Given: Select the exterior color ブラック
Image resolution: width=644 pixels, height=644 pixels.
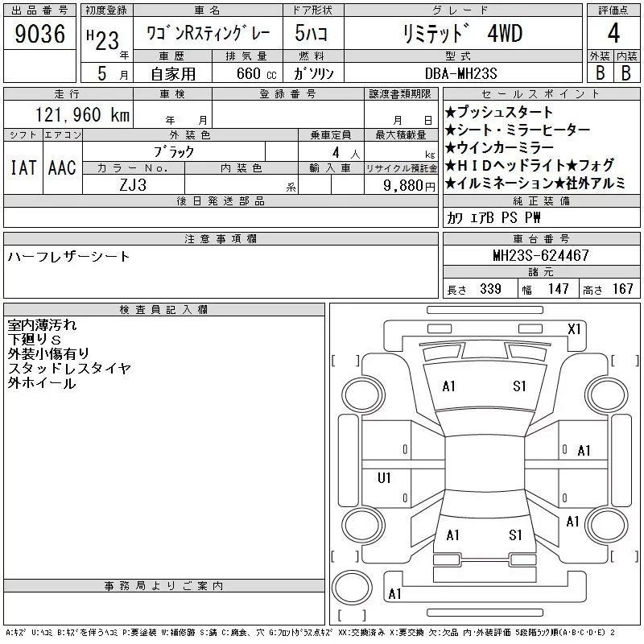Looking at the screenshot, I should 174,152.
